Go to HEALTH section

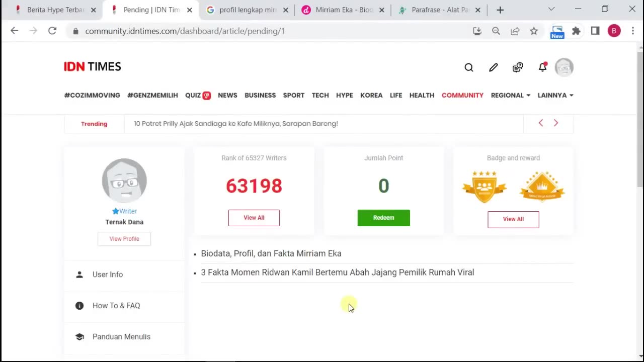[422, 96]
